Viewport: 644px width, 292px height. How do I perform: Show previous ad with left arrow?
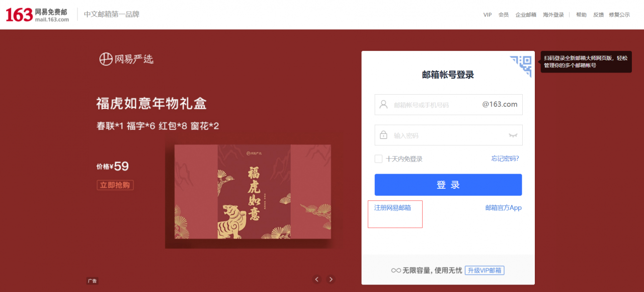(317, 279)
